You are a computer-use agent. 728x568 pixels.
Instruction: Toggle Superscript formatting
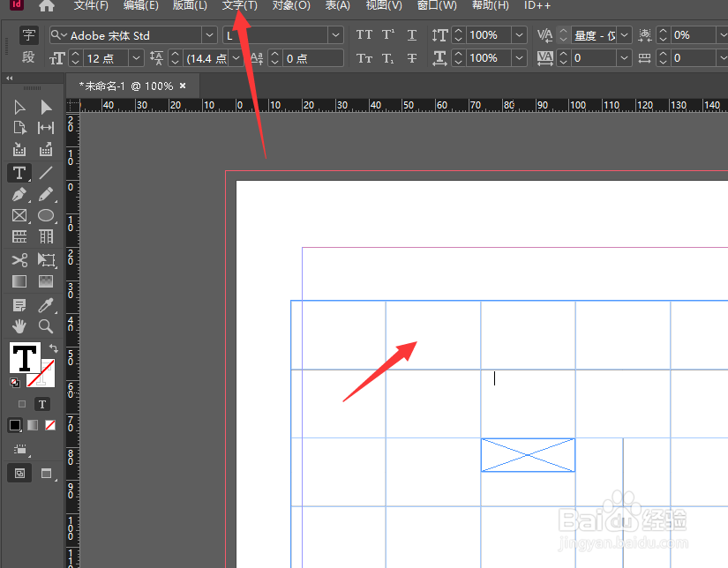tap(388, 34)
